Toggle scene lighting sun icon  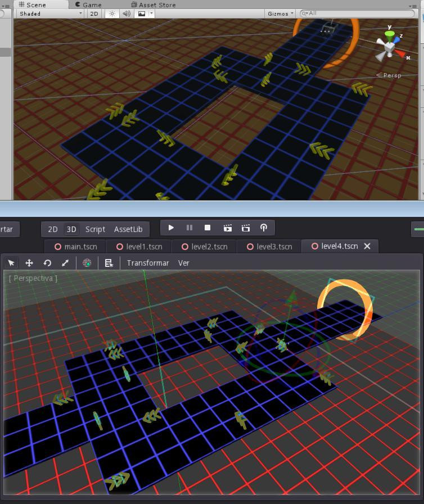[112, 13]
